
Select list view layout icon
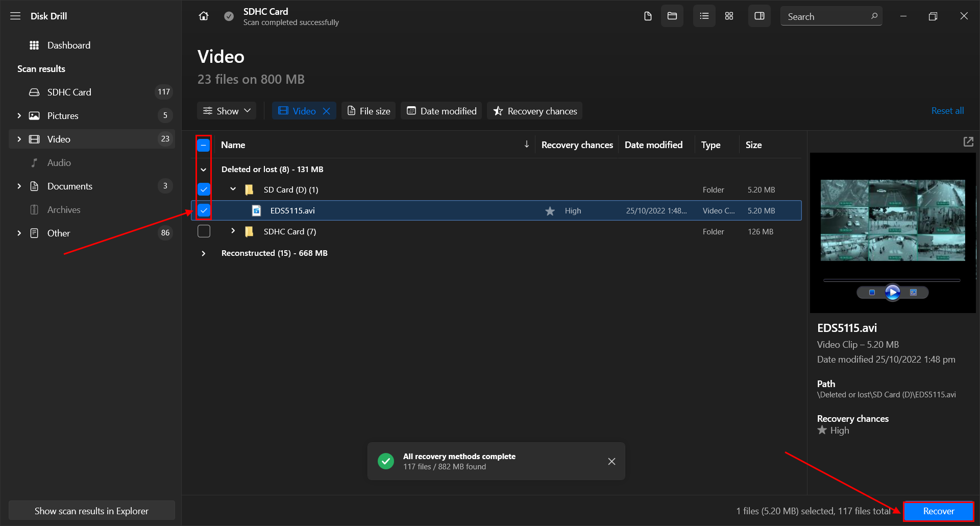[x=704, y=16]
